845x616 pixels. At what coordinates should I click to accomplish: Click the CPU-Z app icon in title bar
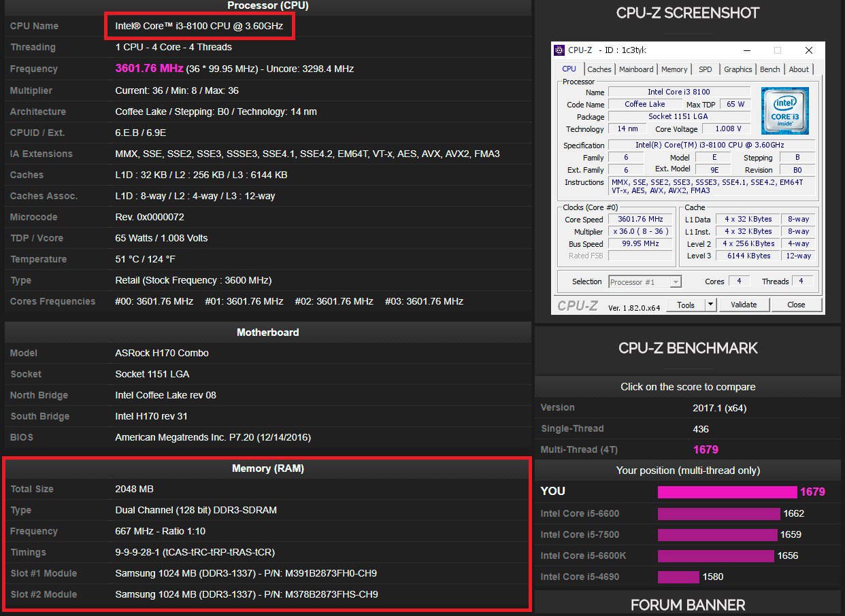559,50
